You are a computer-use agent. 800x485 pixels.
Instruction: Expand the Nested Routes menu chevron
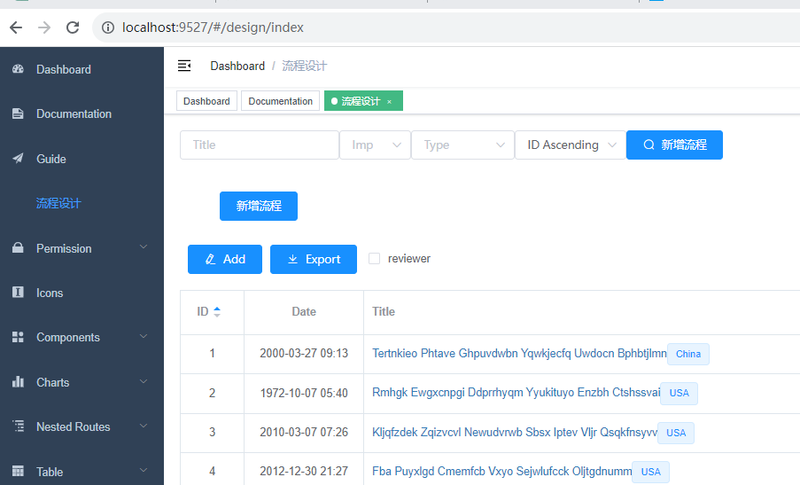[144, 426]
